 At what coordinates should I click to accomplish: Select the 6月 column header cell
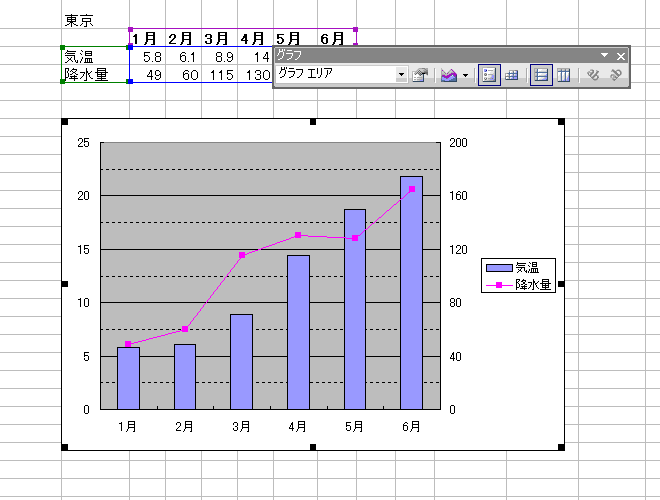pos(336,38)
